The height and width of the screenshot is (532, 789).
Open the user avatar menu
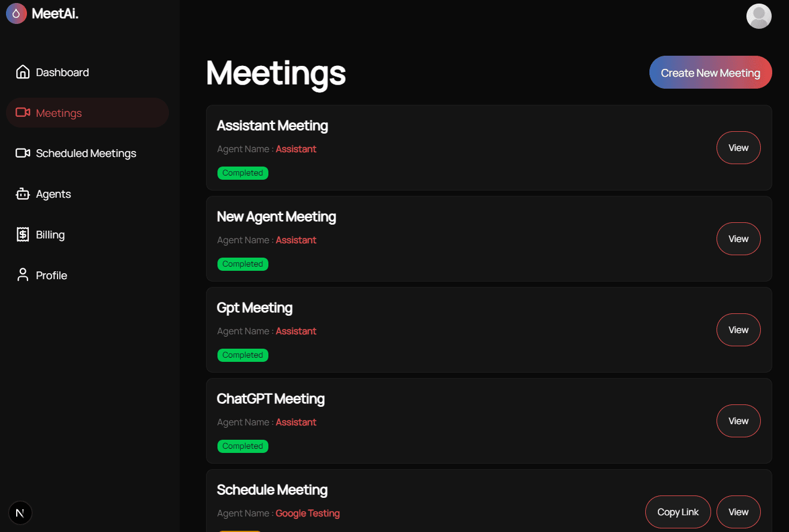(x=758, y=16)
